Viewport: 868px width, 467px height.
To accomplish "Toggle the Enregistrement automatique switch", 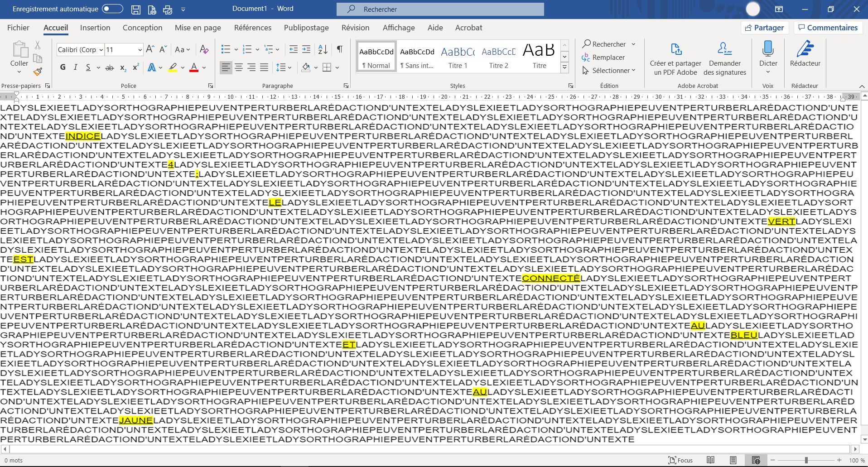I will pyautogui.click(x=112, y=9).
